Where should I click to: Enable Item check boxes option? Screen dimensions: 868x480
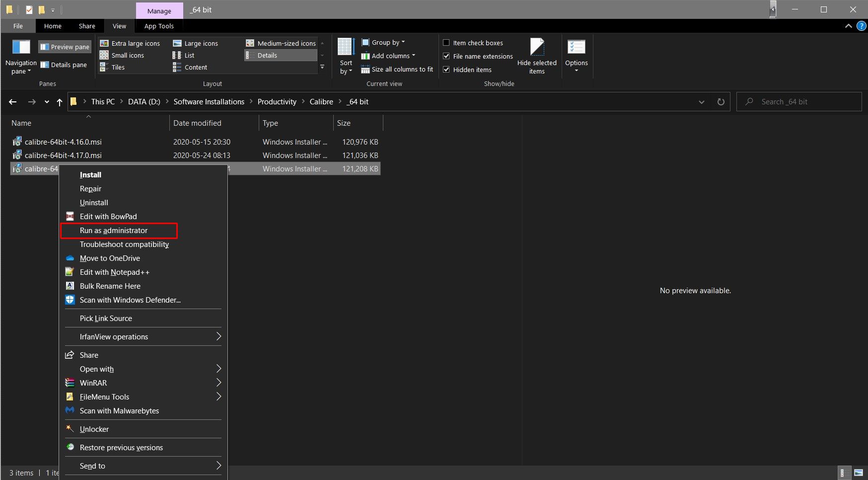click(446, 43)
